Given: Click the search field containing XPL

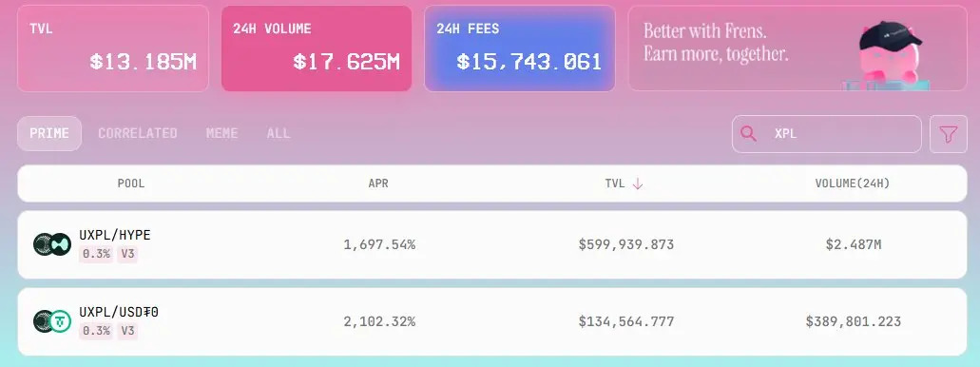Looking at the screenshot, I should pos(827,134).
